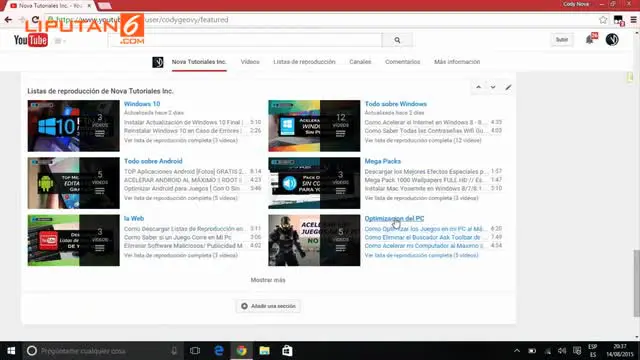Click the Cortana search box

pos(102,351)
